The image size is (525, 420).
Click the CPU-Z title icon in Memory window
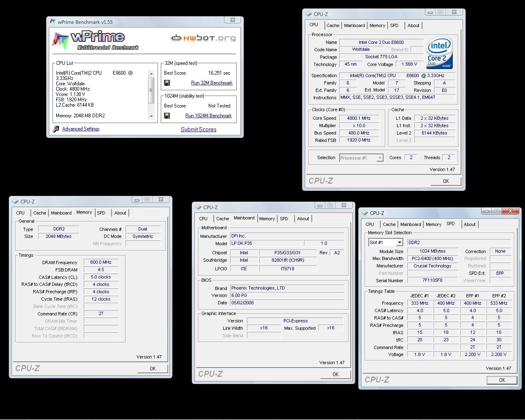point(15,201)
